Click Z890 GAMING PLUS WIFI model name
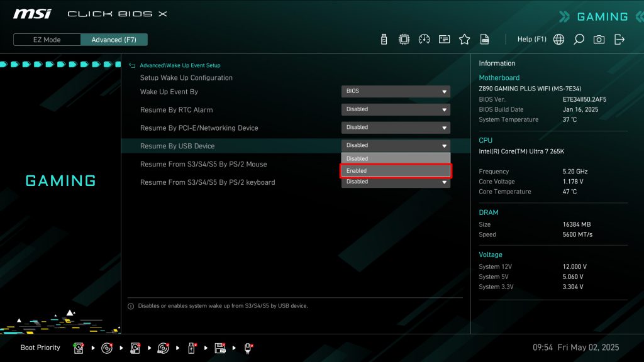This screenshot has height=362, width=644. (x=530, y=89)
